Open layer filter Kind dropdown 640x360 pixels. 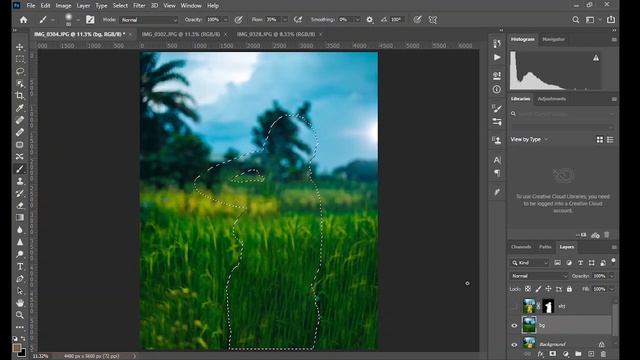pyautogui.click(x=530, y=263)
